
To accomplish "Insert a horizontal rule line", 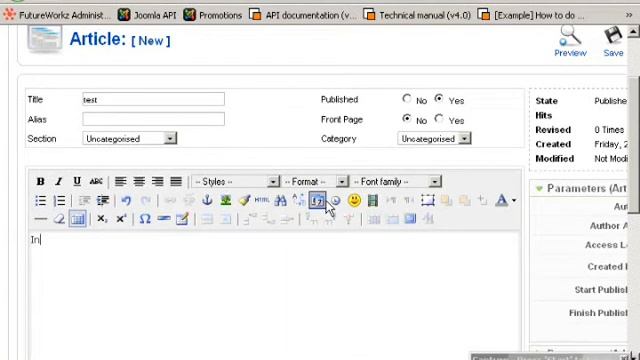I will [x=40, y=219].
